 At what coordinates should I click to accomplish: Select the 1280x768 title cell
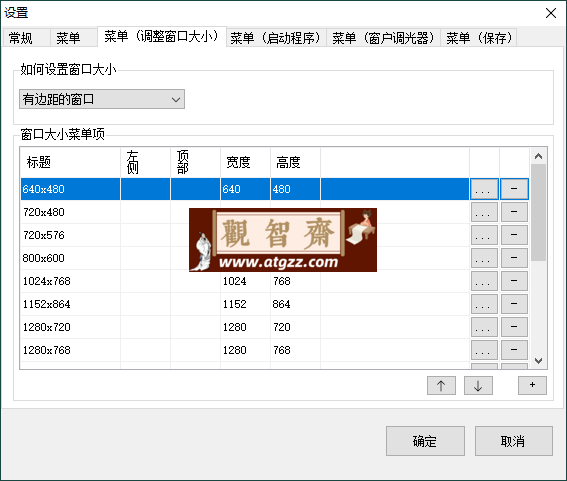70,350
